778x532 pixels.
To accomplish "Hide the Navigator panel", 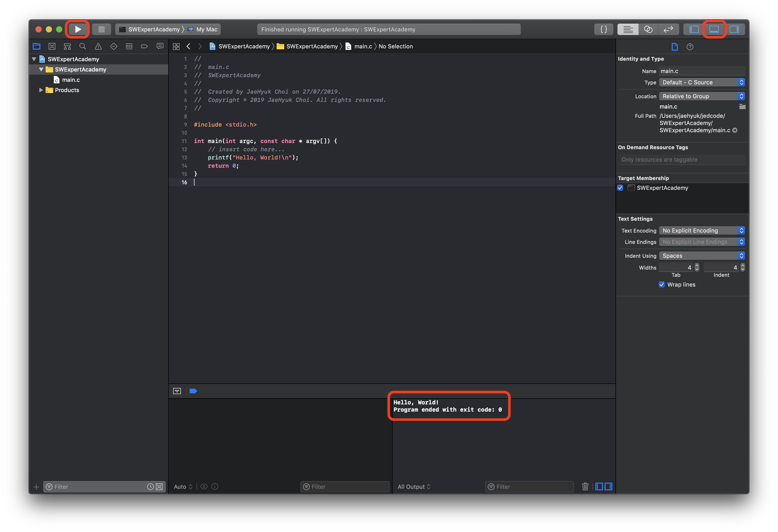I will (694, 29).
